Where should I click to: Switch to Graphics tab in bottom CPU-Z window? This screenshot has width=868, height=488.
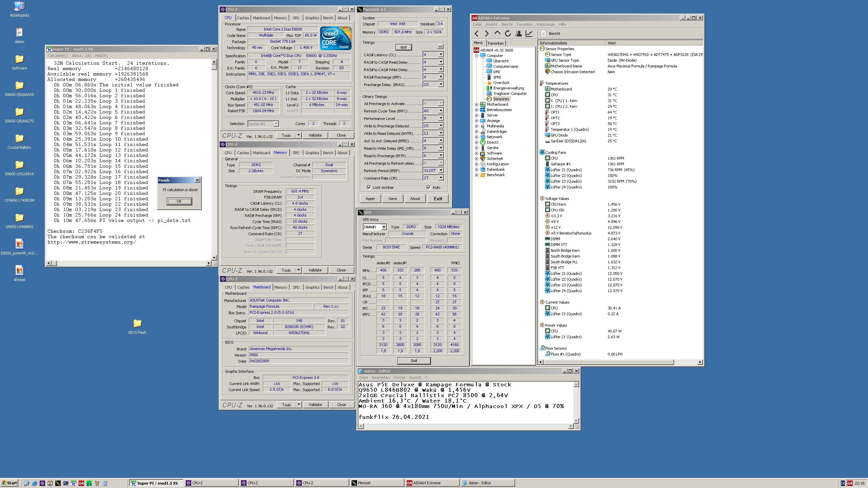pos(312,287)
